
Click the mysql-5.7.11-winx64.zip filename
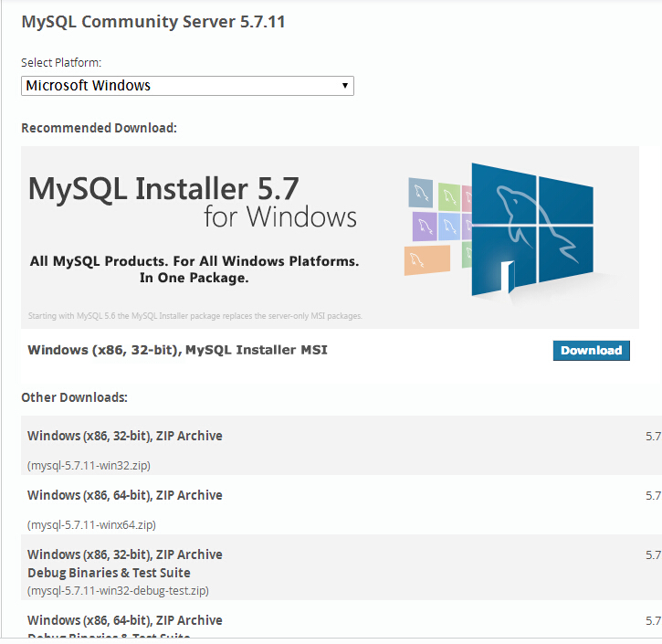[91, 524]
